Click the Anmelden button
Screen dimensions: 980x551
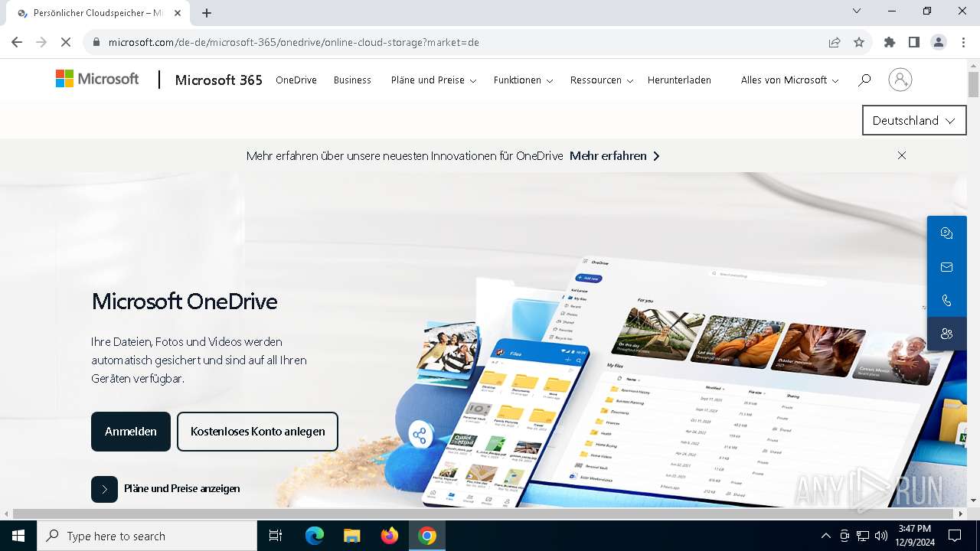point(131,432)
